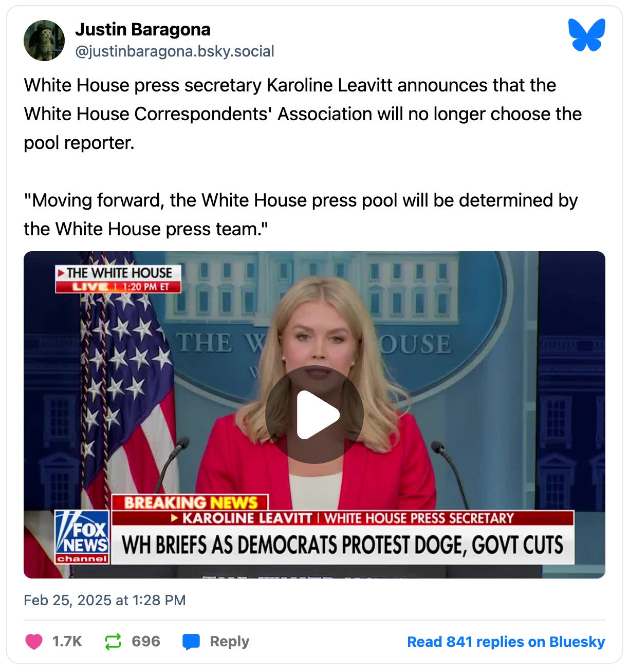Click the 1.7K like count
This screenshot has height=672, width=629.
point(67,642)
